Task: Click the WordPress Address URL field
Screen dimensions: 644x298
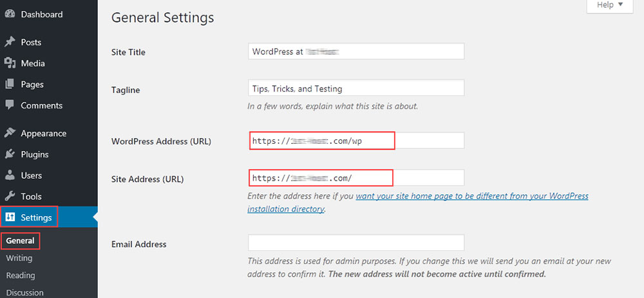Action: point(356,141)
